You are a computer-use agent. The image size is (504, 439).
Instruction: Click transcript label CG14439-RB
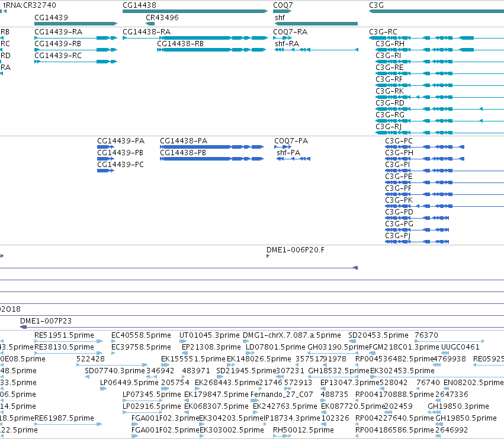(x=57, y=44)
